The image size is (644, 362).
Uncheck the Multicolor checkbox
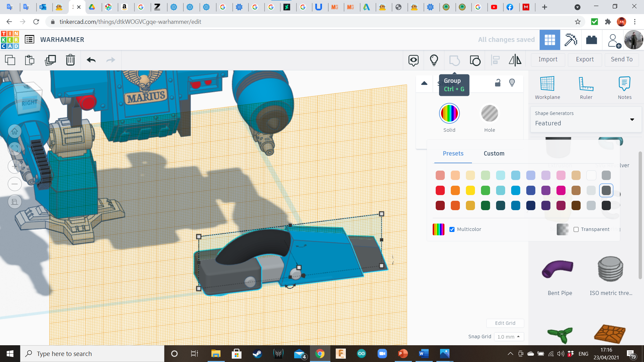(452, 229)
